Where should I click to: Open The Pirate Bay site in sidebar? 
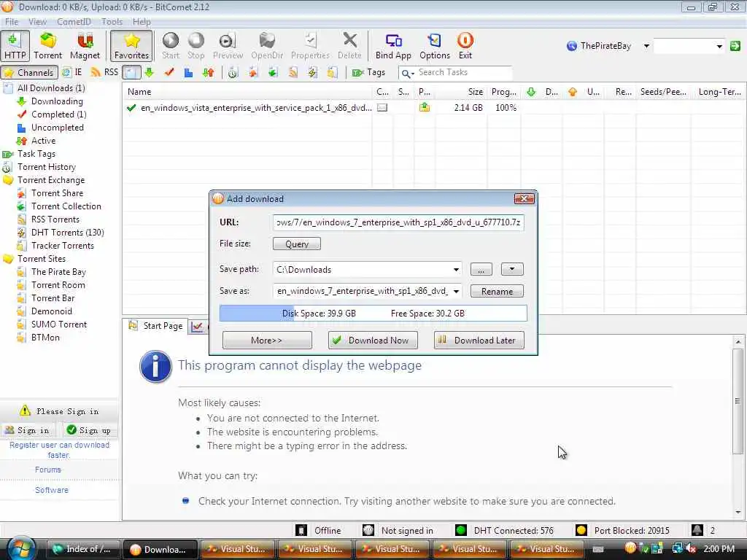(58, 272)
